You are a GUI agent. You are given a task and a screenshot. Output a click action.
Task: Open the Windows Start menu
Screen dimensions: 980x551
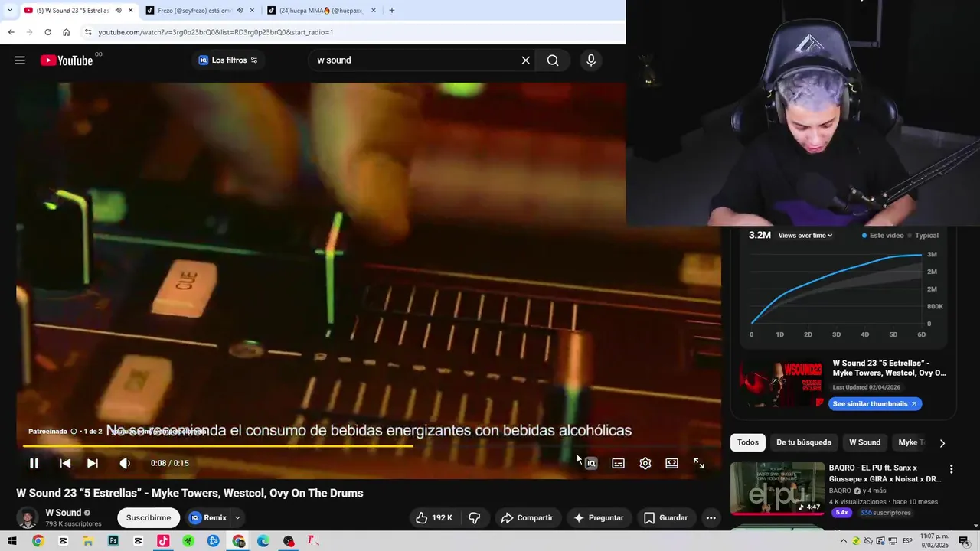[x=11, y=541]
